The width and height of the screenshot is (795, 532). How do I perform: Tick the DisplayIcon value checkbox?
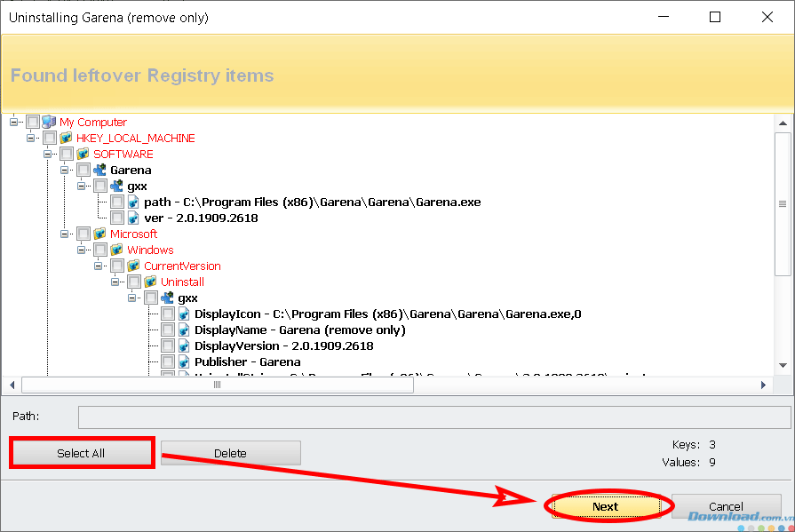coord(168,314)
